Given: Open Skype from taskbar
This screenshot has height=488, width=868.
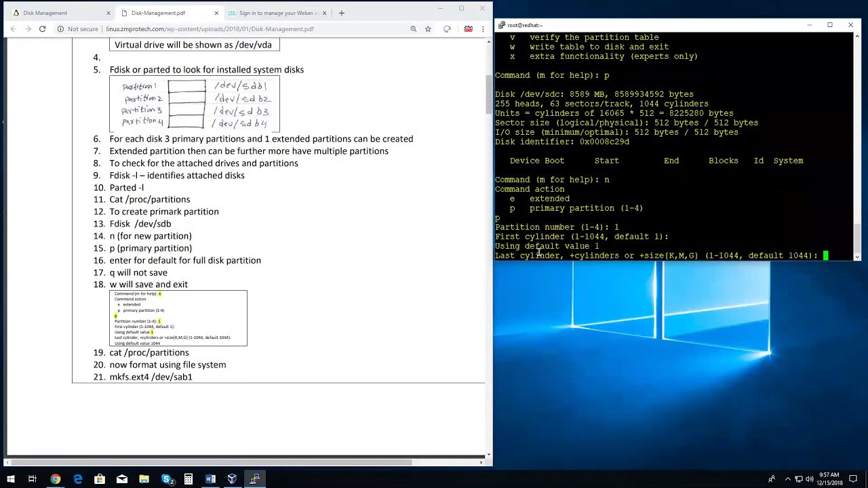Looking at the screenshot, I should coord(166,479).
